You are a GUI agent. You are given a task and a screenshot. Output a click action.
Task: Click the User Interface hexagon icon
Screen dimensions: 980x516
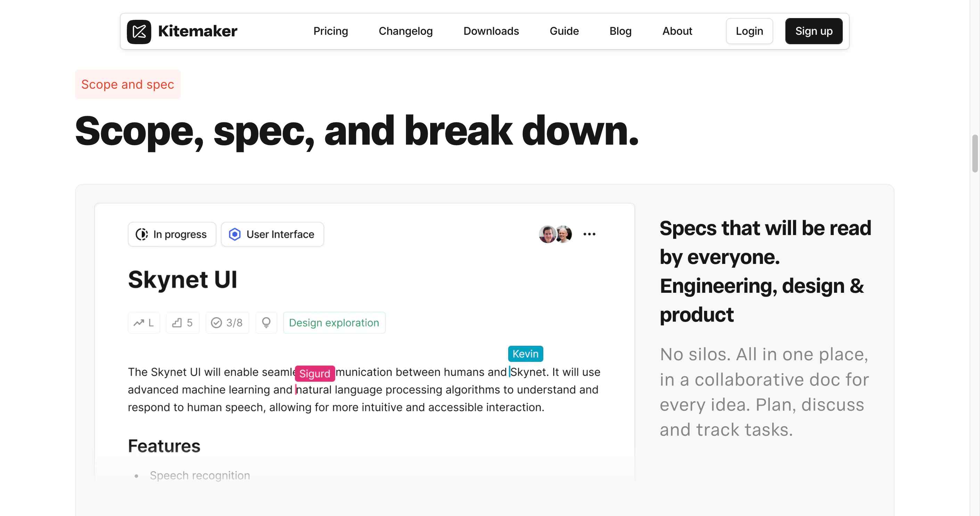coord(235,234)
